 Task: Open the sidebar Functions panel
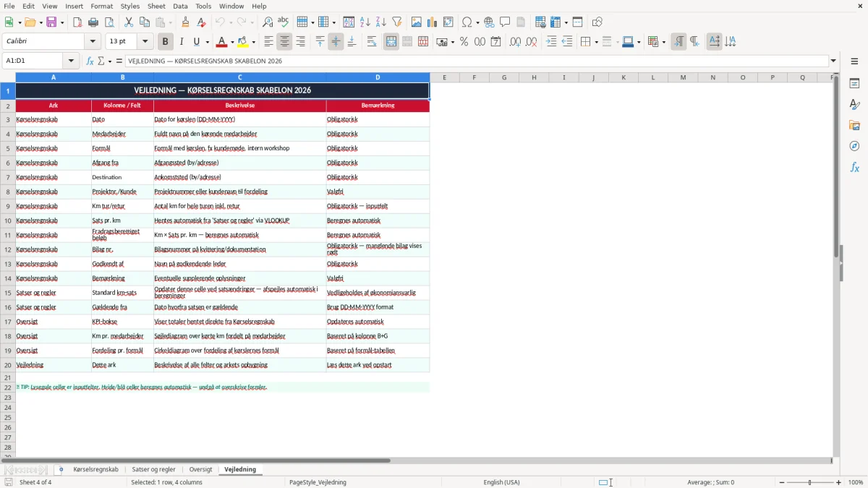pyautogui.click(x=855, y=168)
